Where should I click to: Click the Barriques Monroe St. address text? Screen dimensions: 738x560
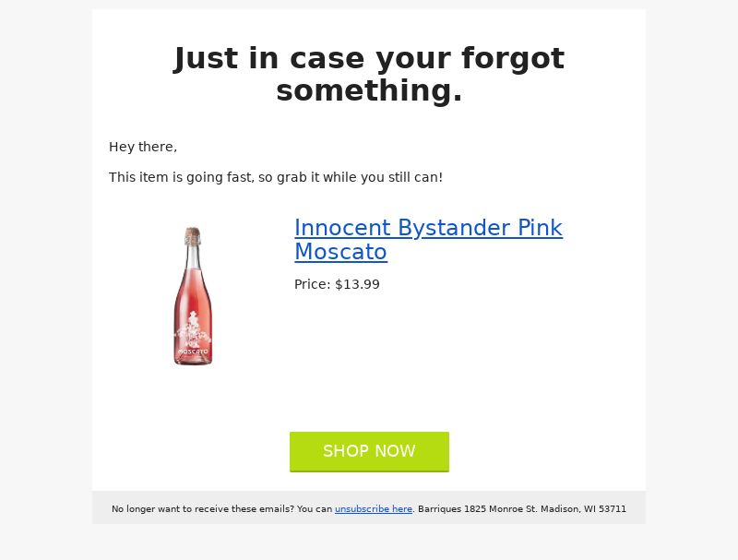tap(522, 508)
